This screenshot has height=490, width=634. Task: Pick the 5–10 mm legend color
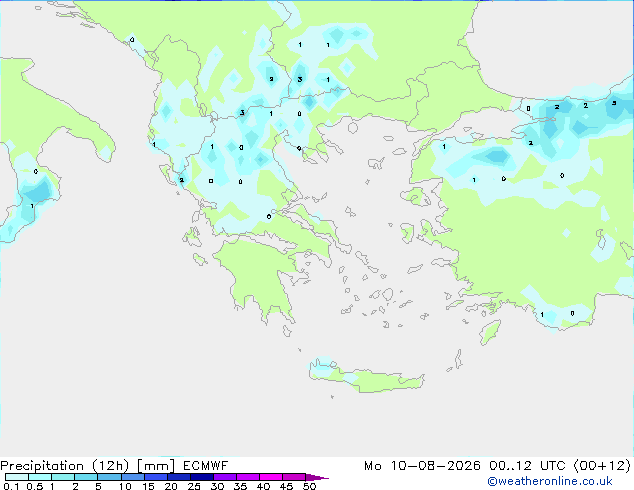[x=109, y=477]
